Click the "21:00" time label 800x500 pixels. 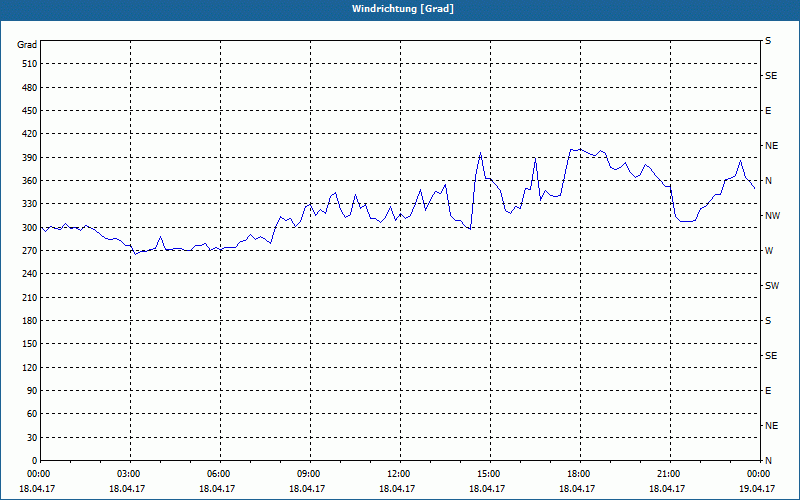[669, 474]
